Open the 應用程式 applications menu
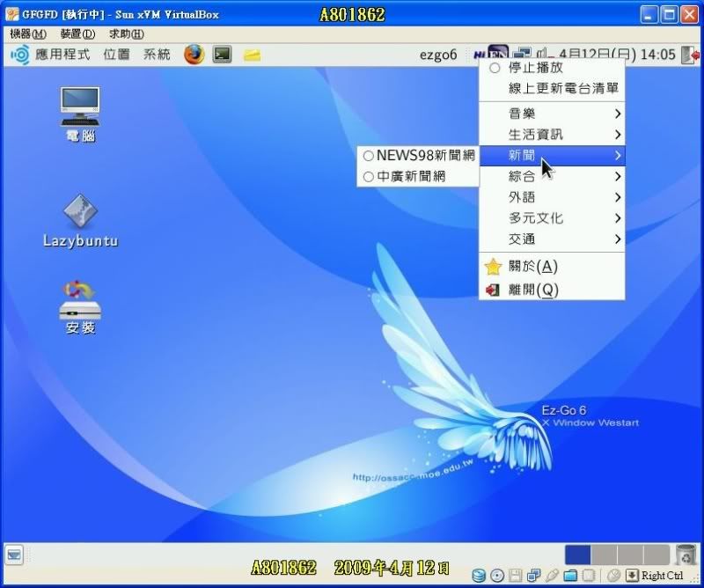 (62, 55)
